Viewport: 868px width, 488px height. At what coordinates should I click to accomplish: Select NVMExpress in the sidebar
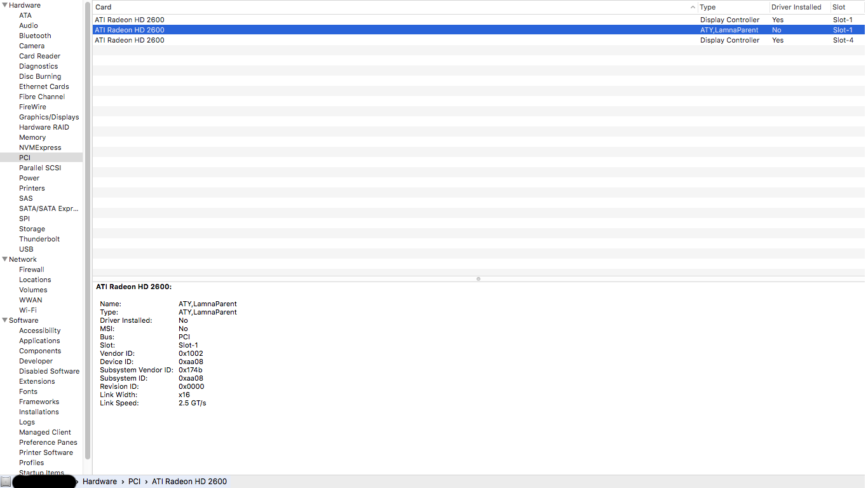[40, 147]
